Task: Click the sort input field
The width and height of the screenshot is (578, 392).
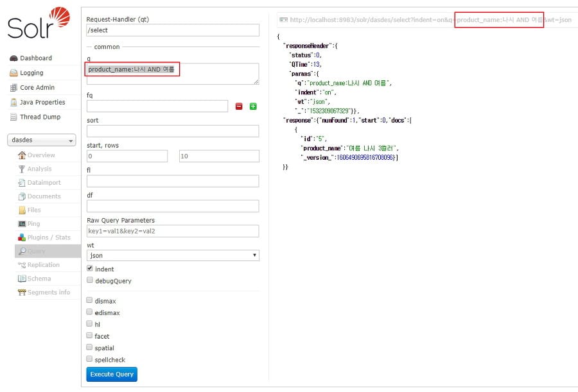Action: coord(173,131)
